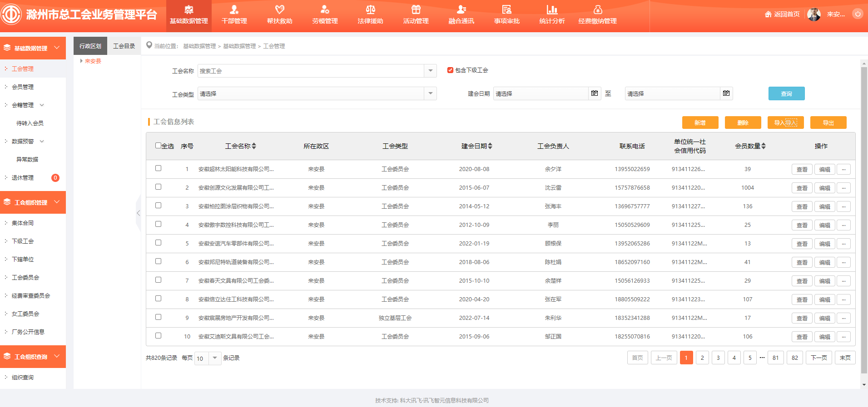Click 编辑 for 安徽艾迪斯文具 row
Screen dimensions: 868x407
pos(824,337)
